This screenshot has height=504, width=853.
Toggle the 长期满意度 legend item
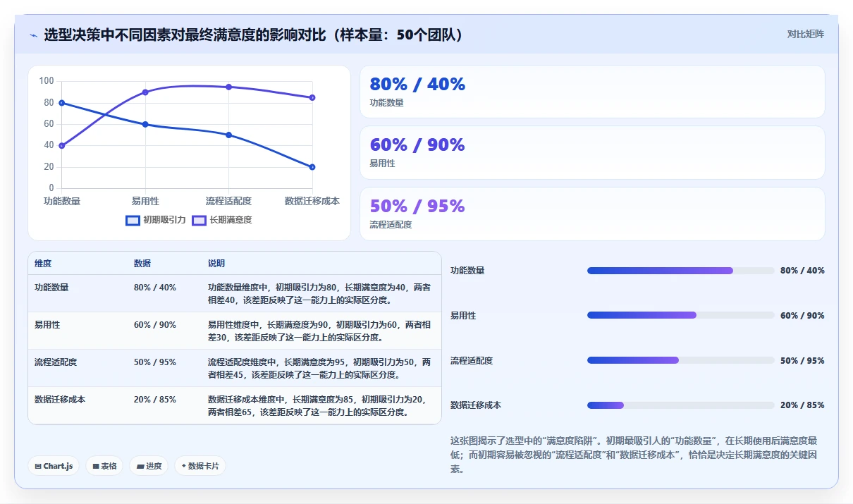pyautogui.click(x=221, y=220)
